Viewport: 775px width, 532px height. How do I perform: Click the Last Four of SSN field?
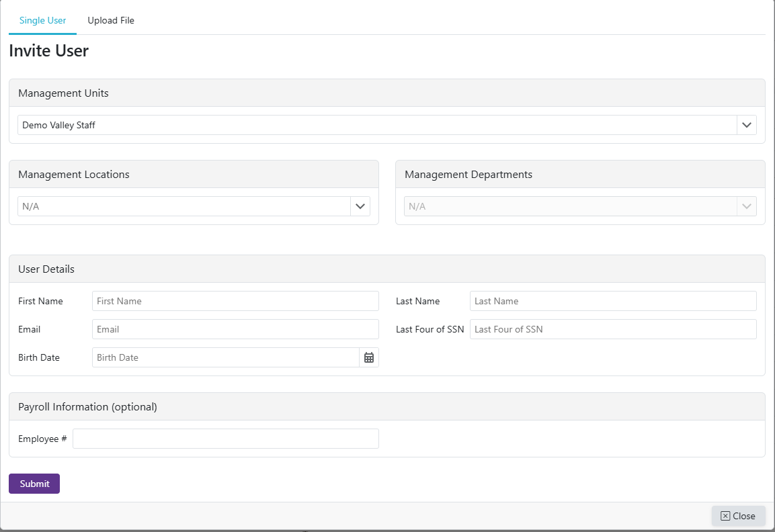[613, 329]
